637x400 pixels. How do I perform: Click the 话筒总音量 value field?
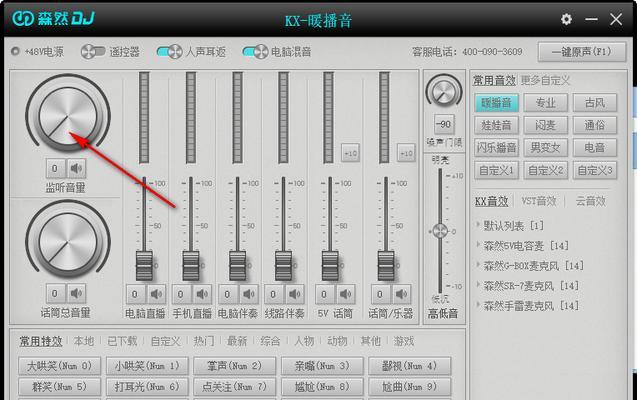point(55,293)
